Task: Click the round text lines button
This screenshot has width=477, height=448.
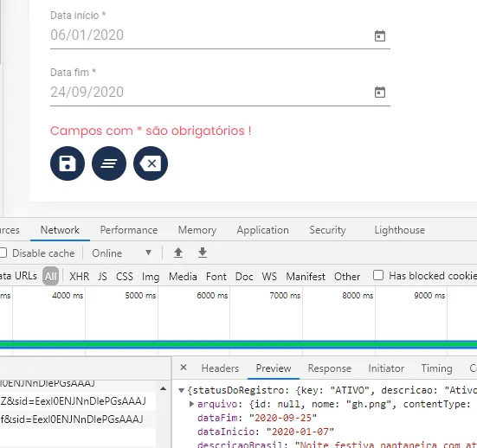Action: [x=109, y=163]
